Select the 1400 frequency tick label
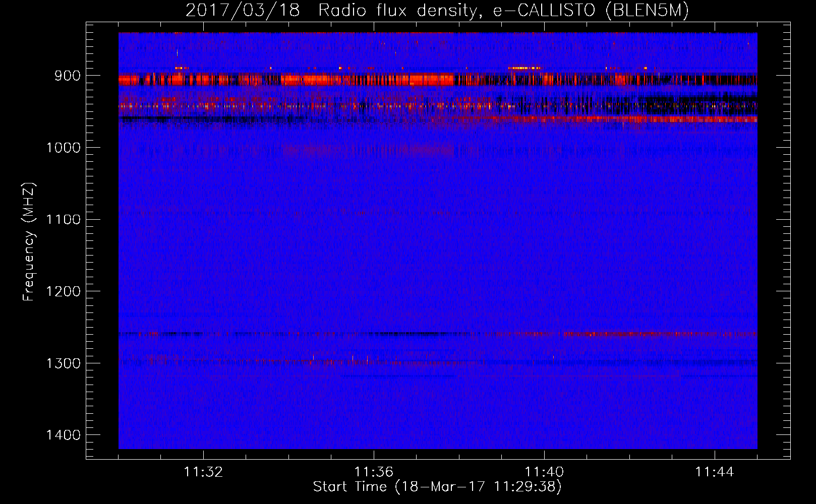The width and height of the screenshot is (816, 504). 63,435
